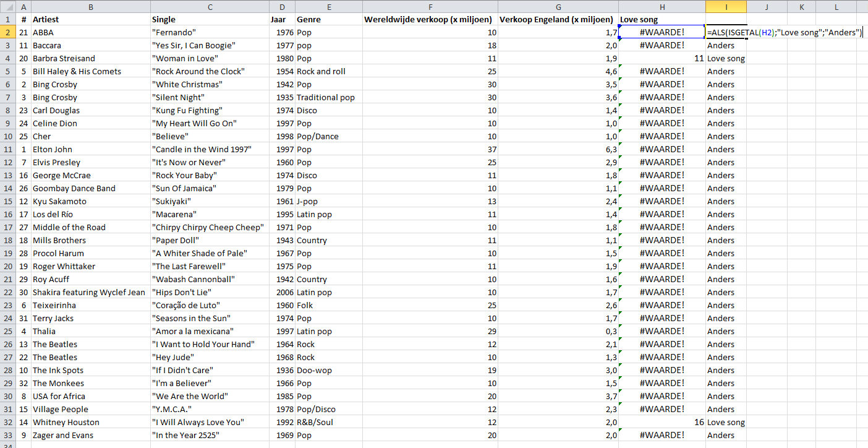
Task: Select column F header
Action: pos(430,7)
